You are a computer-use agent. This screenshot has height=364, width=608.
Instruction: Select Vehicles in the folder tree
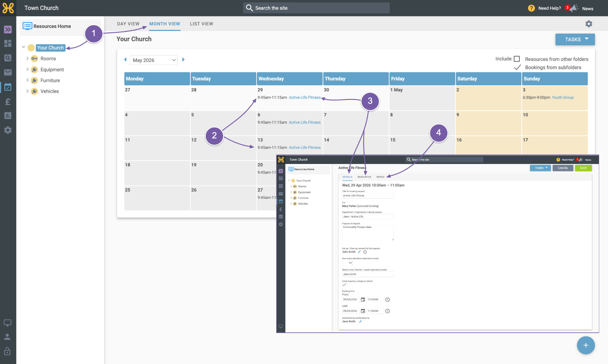point(50,91)
